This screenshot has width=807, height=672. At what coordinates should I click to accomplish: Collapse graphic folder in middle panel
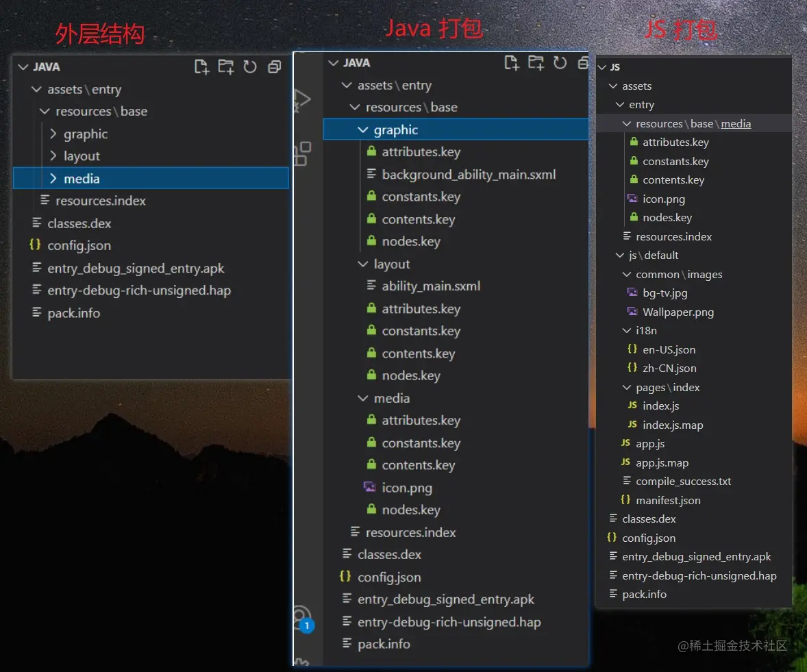(x=363, y=129)
